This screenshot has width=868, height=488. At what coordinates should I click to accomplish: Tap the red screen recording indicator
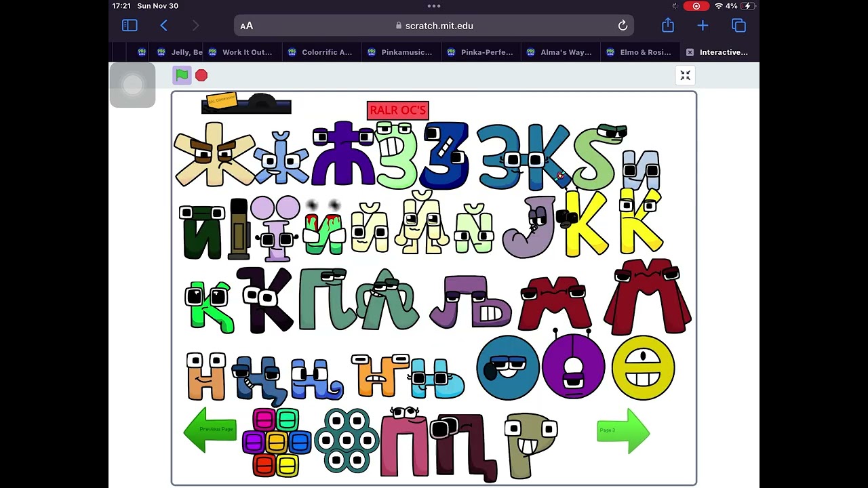[696, 6]
